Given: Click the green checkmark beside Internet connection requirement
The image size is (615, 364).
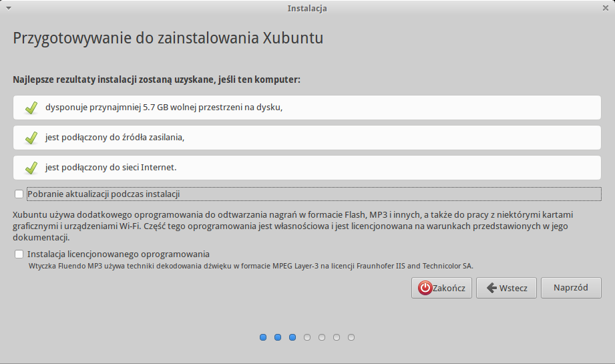Looking at the screenshot, I should [31, 168].
